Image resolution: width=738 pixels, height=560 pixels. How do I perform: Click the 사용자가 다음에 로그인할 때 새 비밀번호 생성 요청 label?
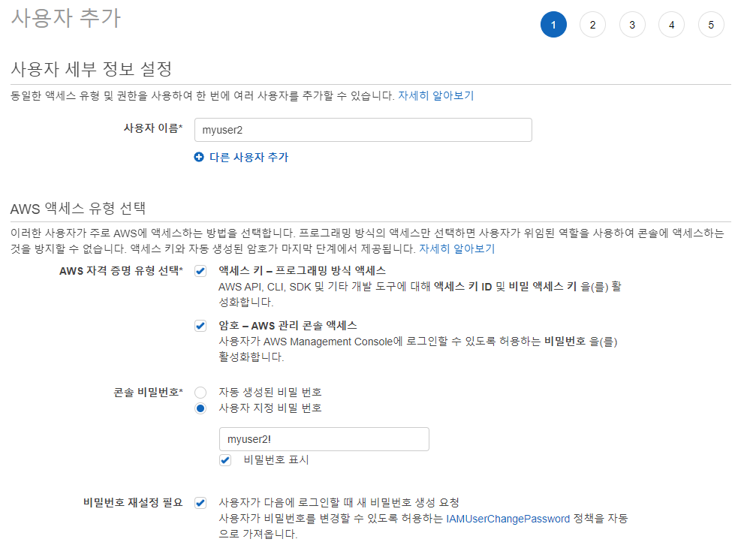point(339,503)
